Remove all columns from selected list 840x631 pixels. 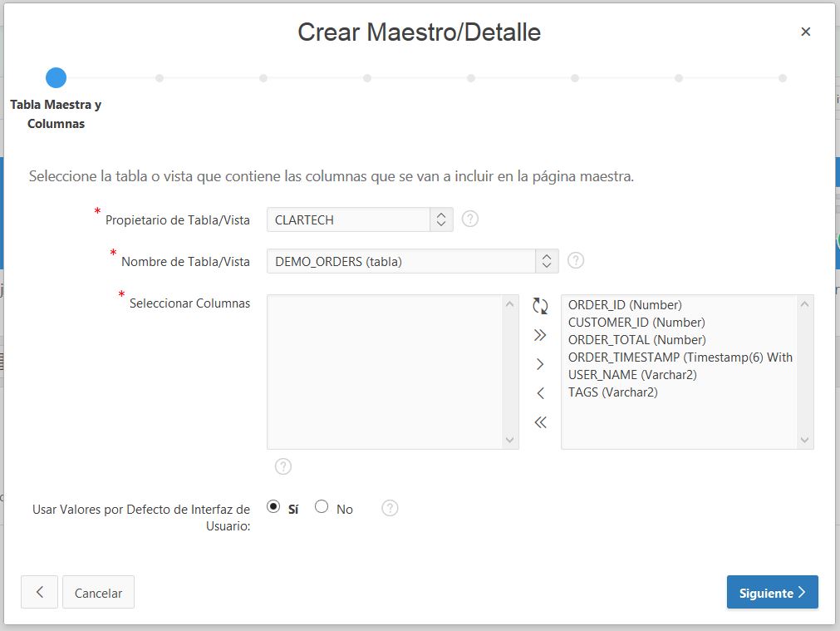pos(540,422)
